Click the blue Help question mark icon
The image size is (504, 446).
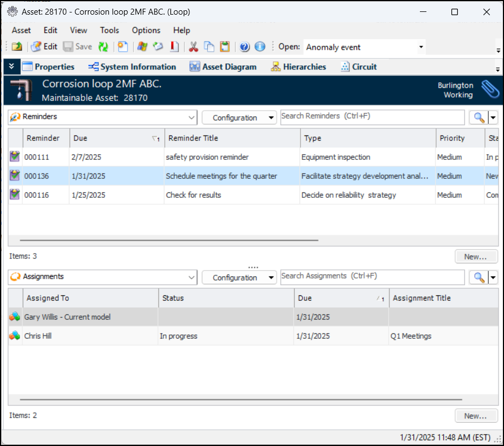(245, 47)
